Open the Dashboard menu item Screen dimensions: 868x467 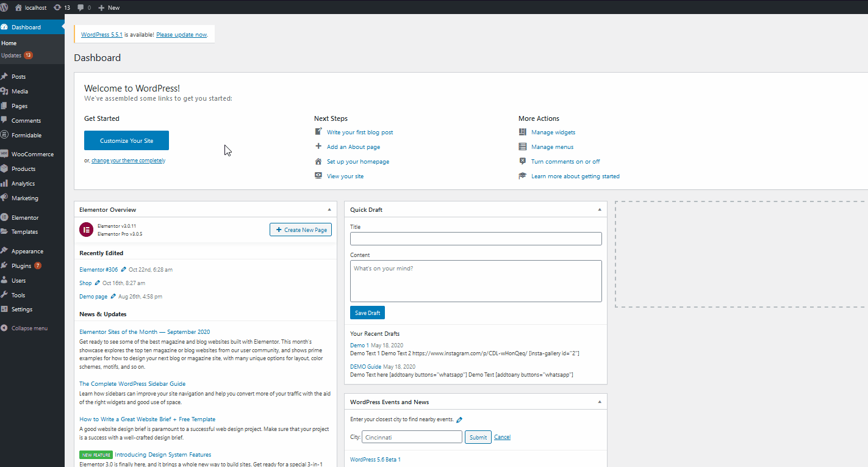32,27
